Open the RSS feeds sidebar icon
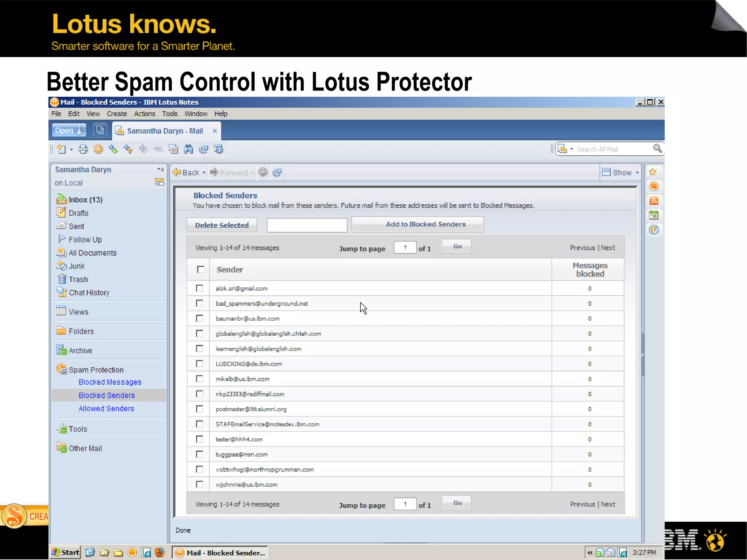This screenshot has height=560, width=747. (x=654, y=201)
